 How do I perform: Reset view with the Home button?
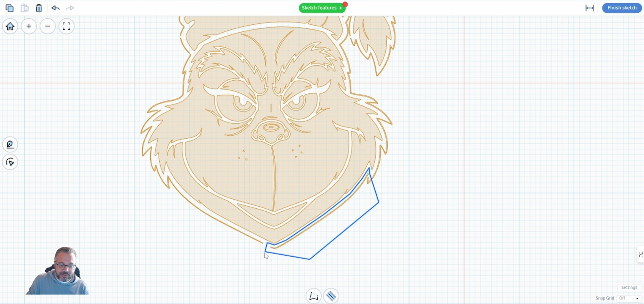point(10,26)
